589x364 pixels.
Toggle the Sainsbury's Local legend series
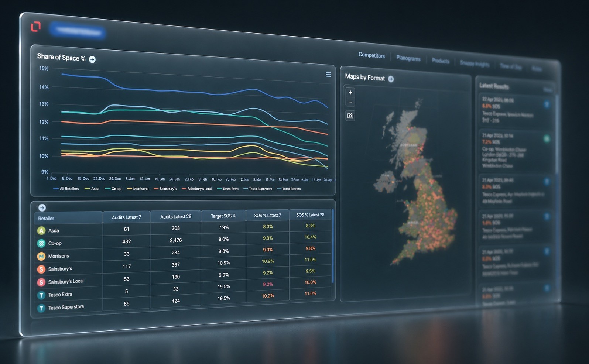tap(197, 189)
